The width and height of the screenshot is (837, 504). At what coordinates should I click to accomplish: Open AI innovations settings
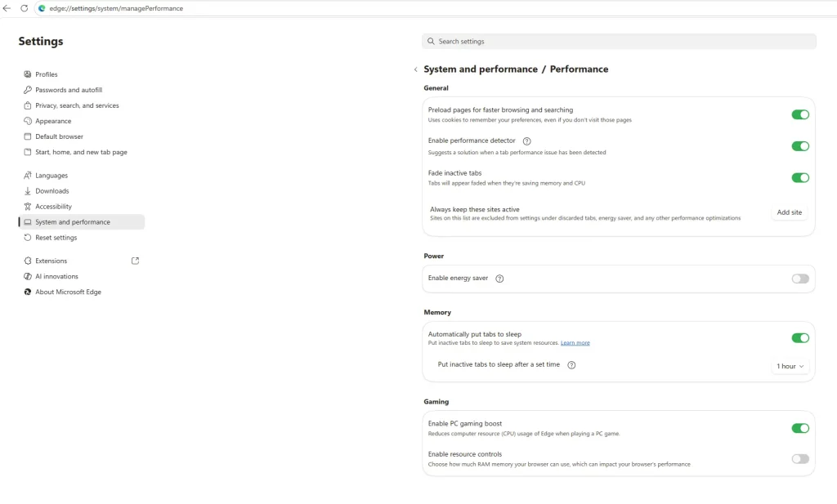coord(56,276)
